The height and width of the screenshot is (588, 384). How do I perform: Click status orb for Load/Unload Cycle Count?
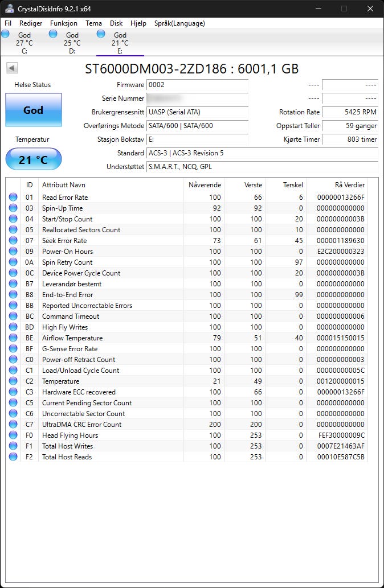13,370
